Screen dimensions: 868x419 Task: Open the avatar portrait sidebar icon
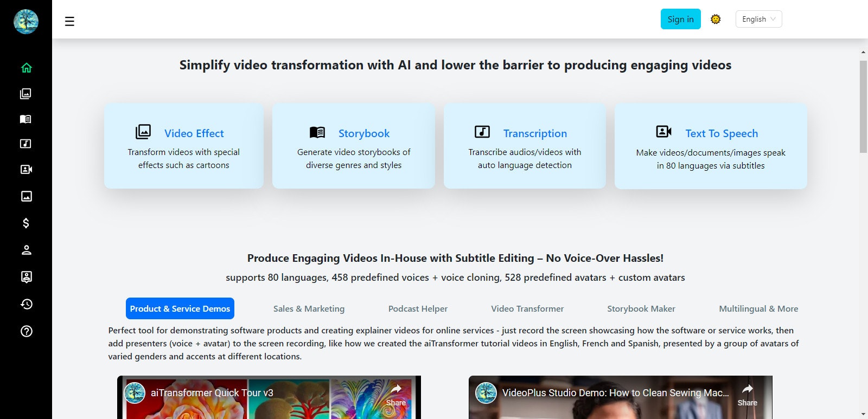coord(26,277)
